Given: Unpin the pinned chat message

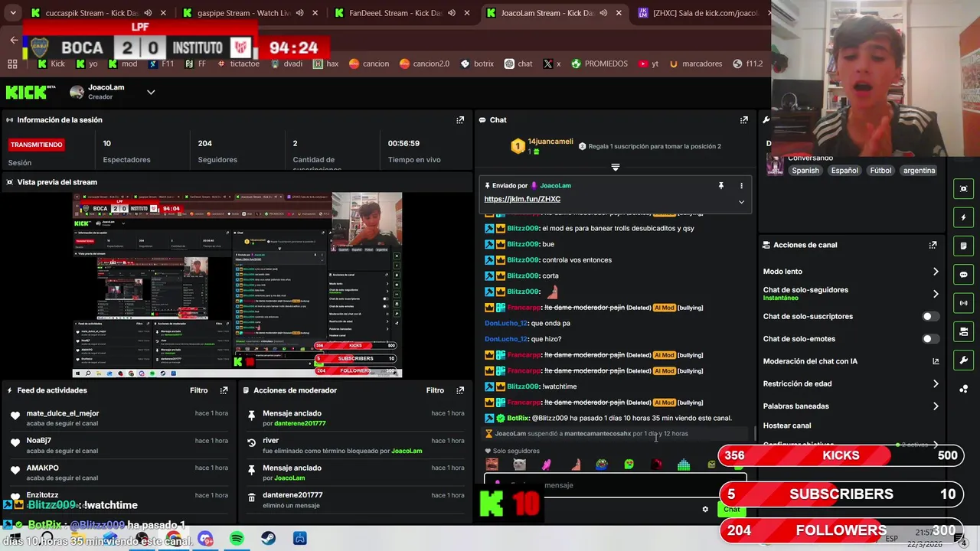Looking at the screenshot, I should point(720,186).
